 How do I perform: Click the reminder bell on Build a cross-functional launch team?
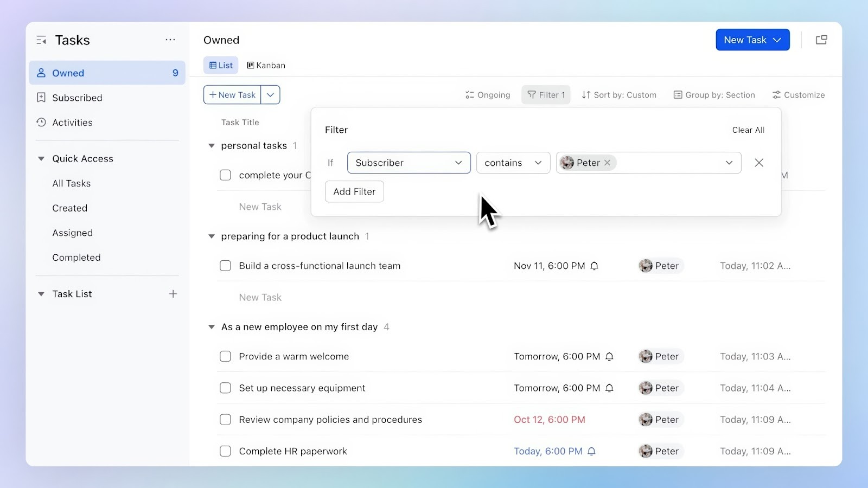(595, 266)
